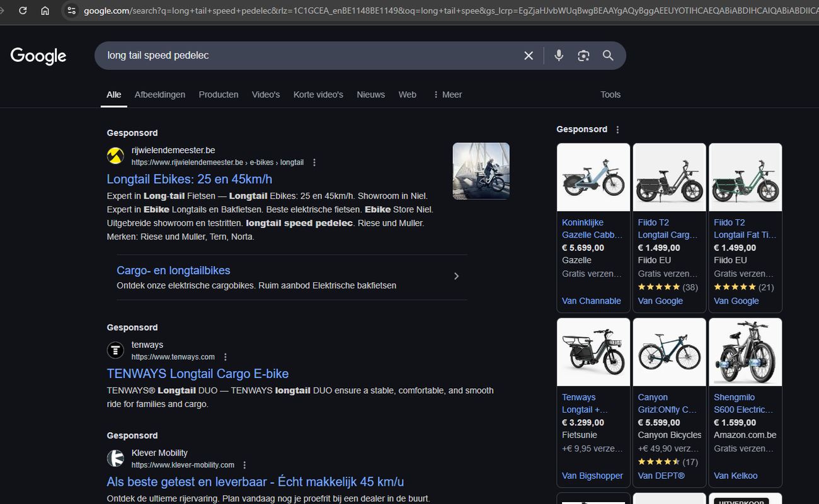Click Tenways Longtail product title
The width and height of the screenshot is (819, 504).
pos(585,403)
